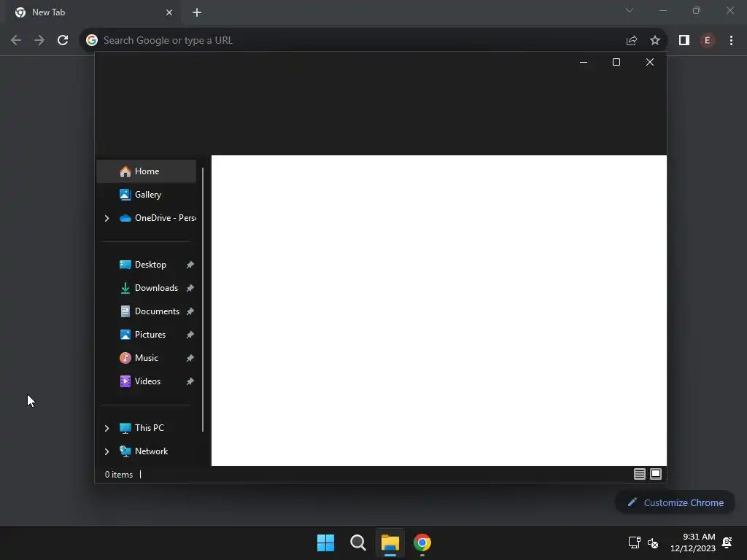Expand the Network node

[x=107, y=451]
